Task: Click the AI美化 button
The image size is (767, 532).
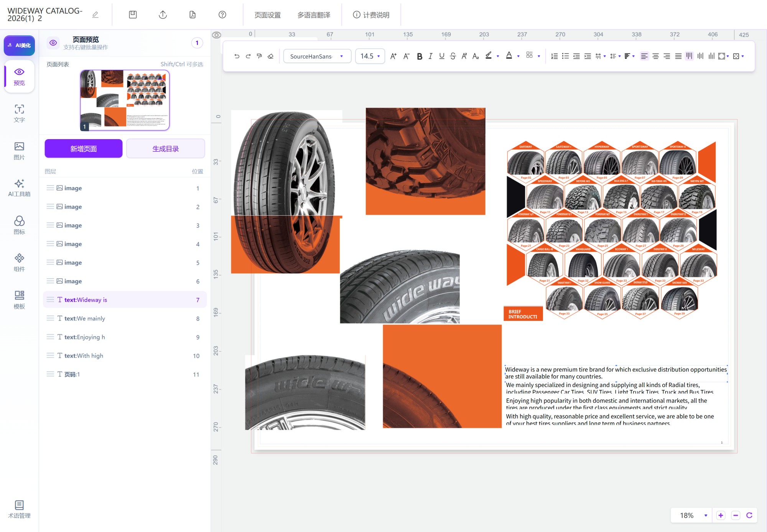Action: [19, 45]
